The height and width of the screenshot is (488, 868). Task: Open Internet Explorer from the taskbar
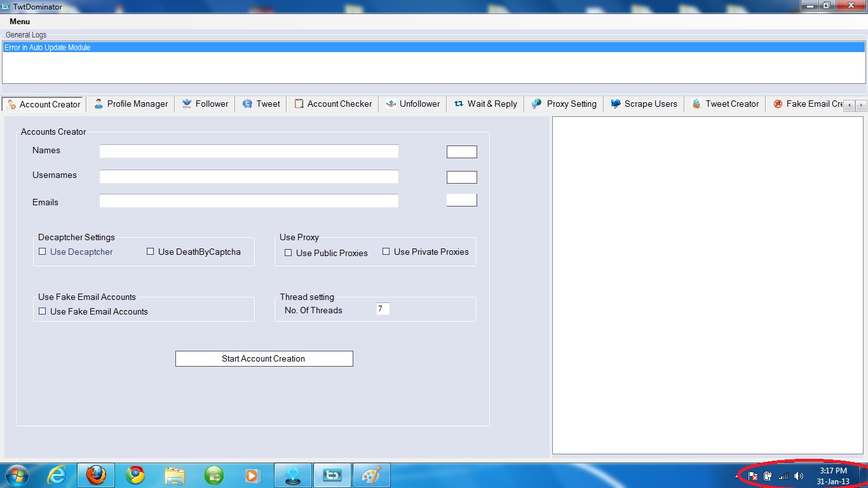click(x=57, y=475)
